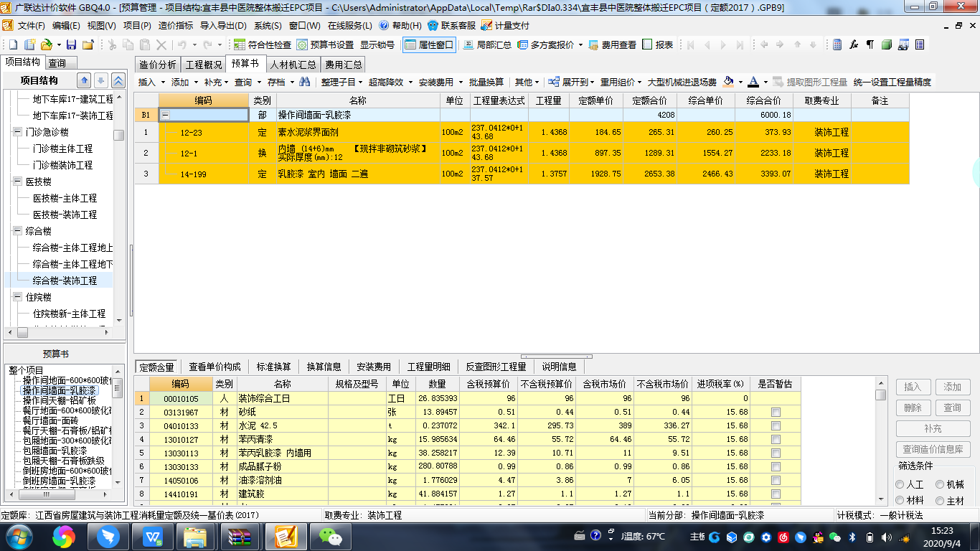This screenshot has height=551, width=980.
Task: Click the fx formula icon
Action: coord(854,44)
